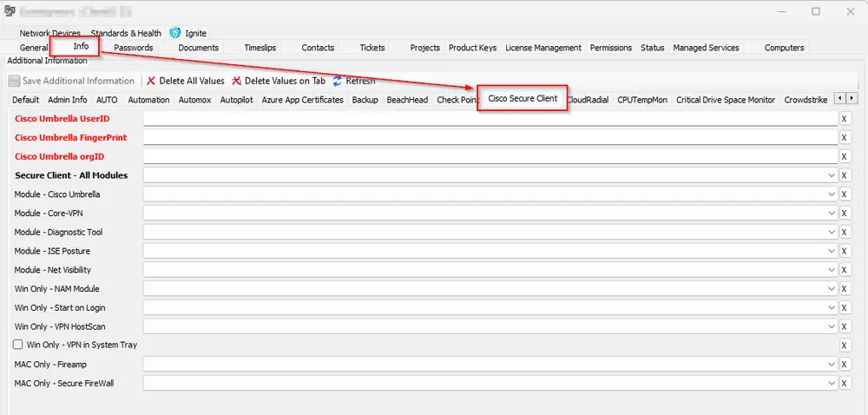Click the Delete All Values red X icon
Viewport: 868px width, 415px height.
tap(150, 81)
